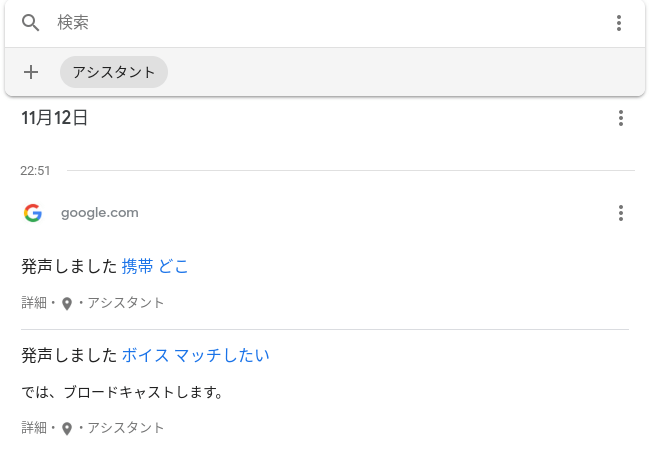Toggle the アシスタント filter chip
Viewport: 650px width, 455px height.
pyautogui.click(x=114, y=72)
